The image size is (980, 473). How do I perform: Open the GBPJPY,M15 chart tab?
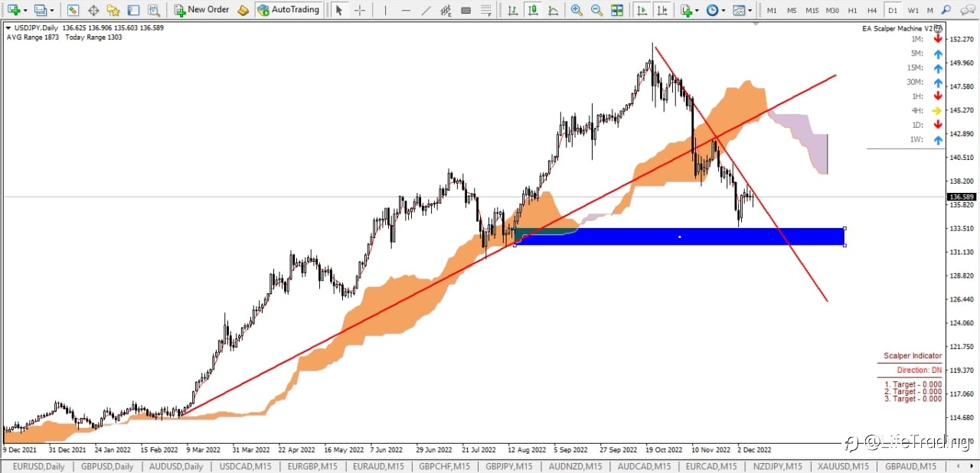(x=509, y=466)
